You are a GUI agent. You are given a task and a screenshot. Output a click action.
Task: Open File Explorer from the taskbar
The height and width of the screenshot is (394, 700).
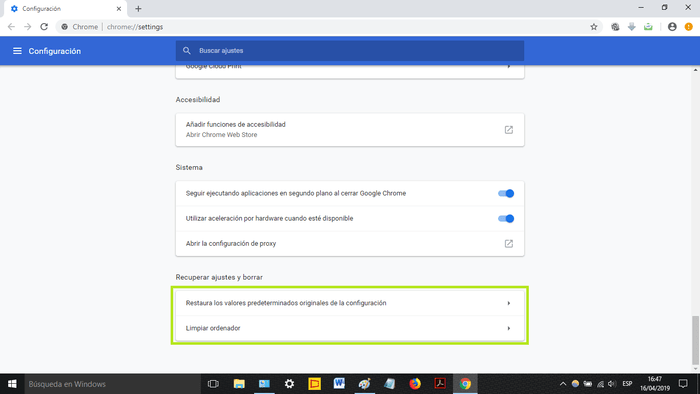pyautogui.click(x=239, y=384)
